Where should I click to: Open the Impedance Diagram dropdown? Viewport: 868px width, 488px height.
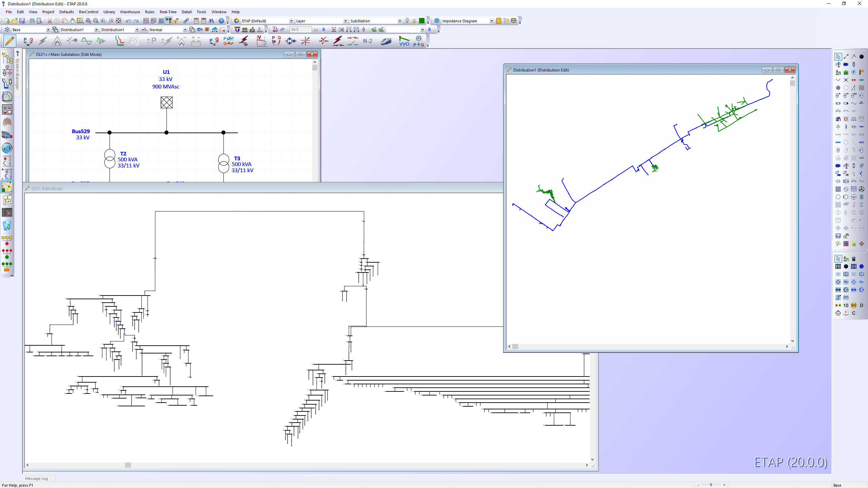pos(491,21)
